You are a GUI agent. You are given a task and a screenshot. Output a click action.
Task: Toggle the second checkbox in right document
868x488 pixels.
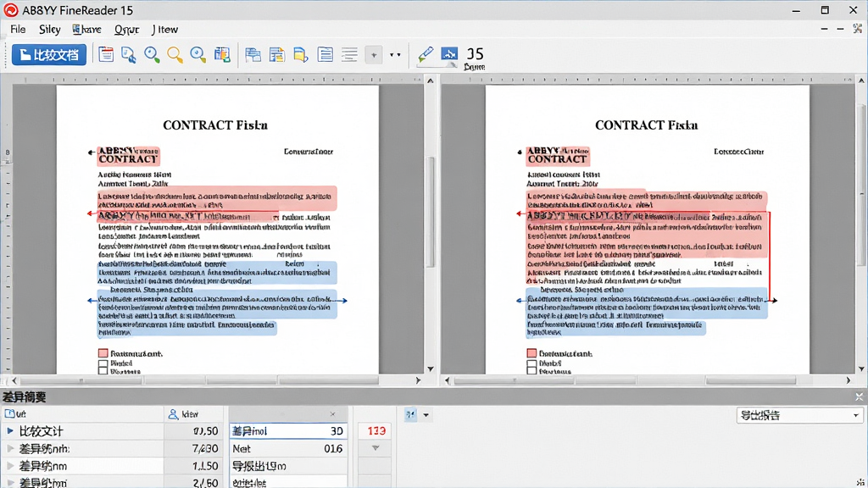click(x=532, y=364)
